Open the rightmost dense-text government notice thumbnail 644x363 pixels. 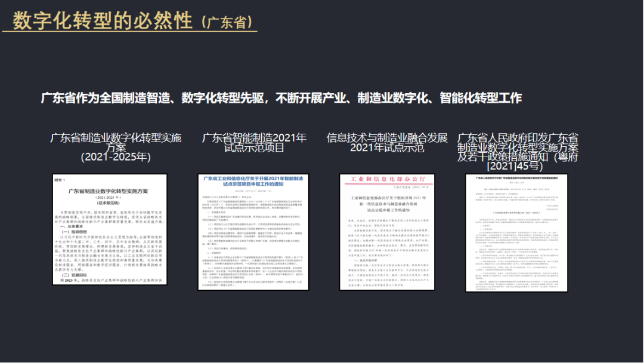pos(516,233)
